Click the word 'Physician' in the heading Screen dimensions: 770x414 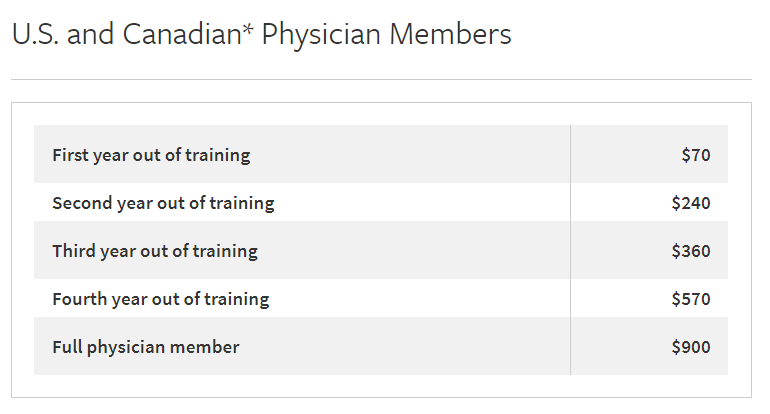click(321, 34)
